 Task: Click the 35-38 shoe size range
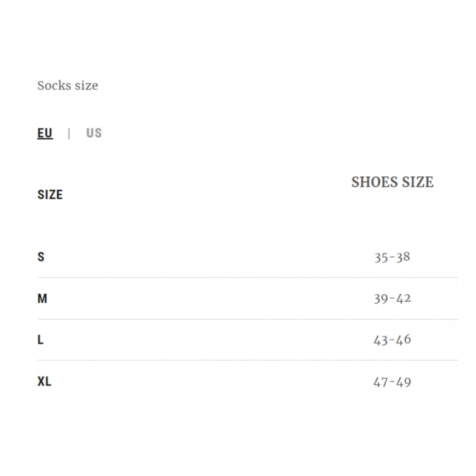(x=392, y=257)
